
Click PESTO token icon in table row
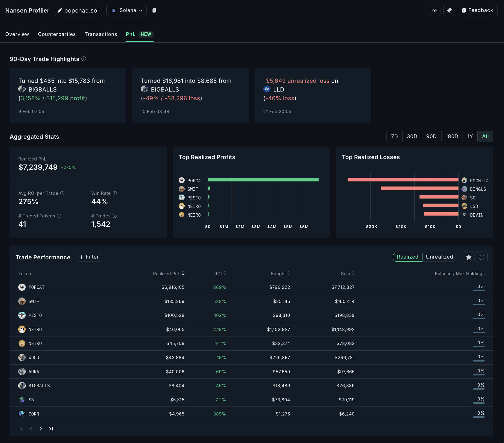(x=22, y=315)
